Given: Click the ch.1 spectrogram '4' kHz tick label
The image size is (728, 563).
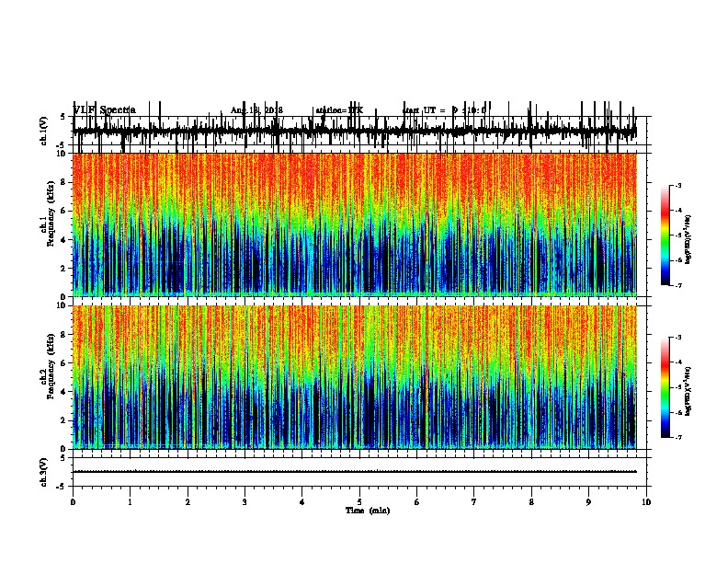Looking at the screenshot, I should [63, 240].
